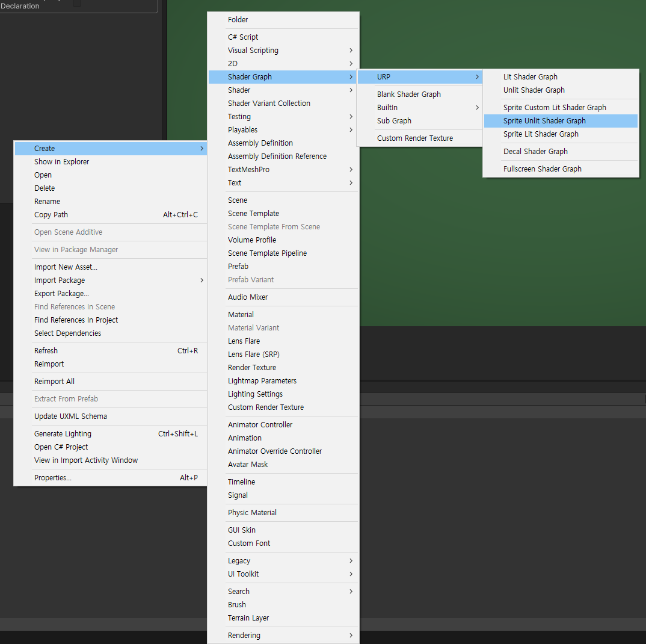The image size is (646, 644).
Task: Create a Scene Template Pipeline
Action: coord(283,253)
